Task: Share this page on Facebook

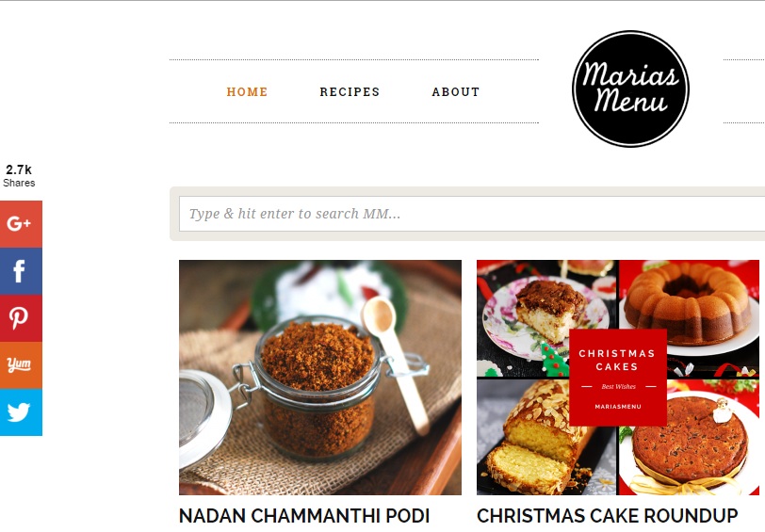Action: (x=21, y=271)
